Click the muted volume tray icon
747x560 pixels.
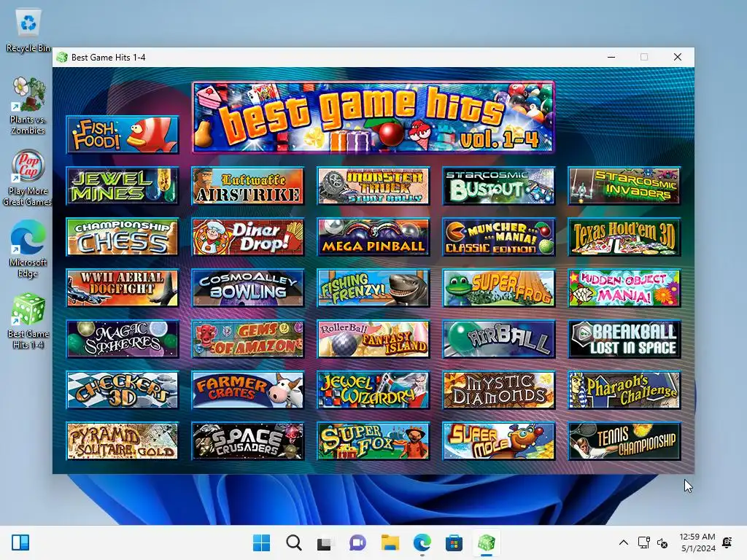click(662, 542)
